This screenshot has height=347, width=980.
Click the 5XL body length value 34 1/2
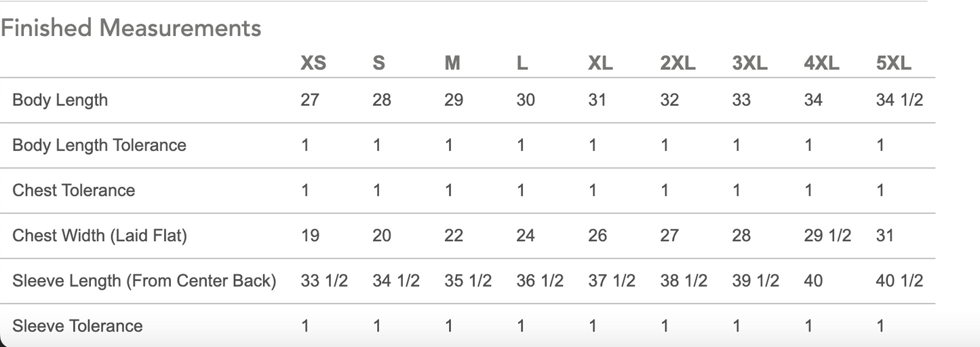click(x=899, y=100)
